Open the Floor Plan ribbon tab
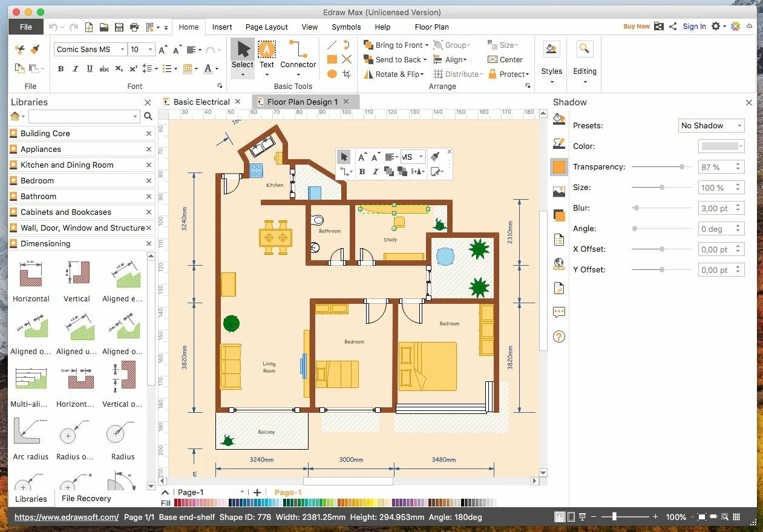The image size is (763, 532). [431, 27]
